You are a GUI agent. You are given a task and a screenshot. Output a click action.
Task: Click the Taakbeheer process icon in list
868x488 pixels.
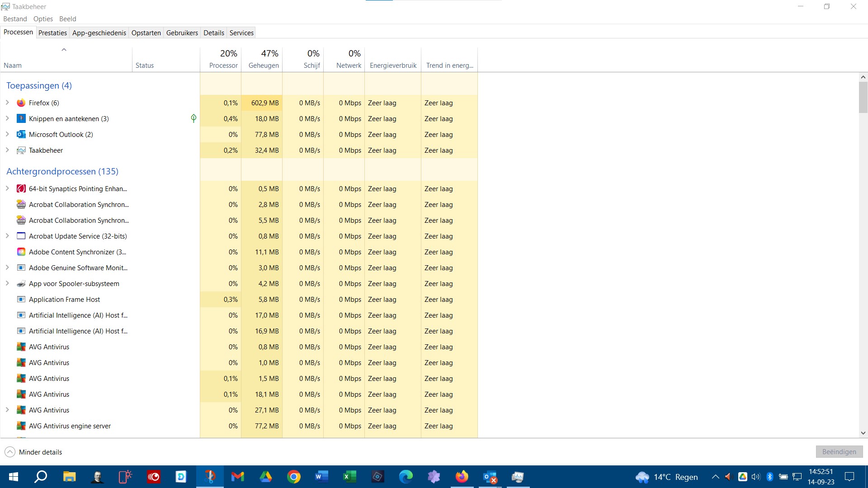tap(21, 150)
